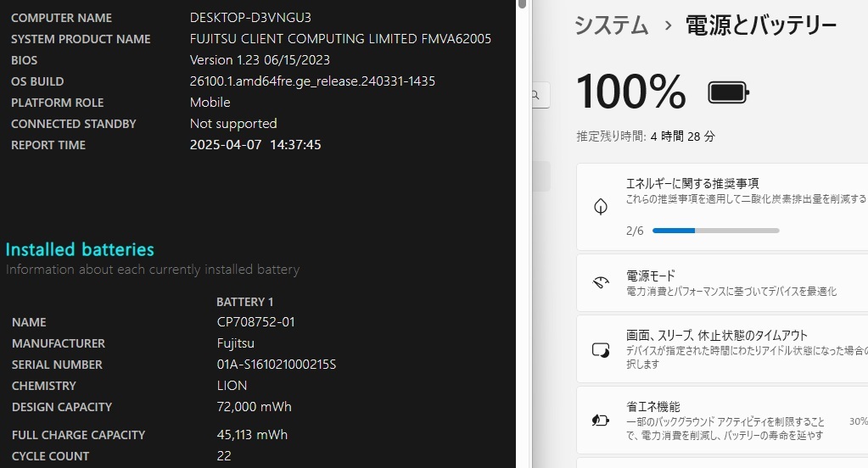The image size is (868, 468).
Task: Select BIOS Version 1.23 06/15/2023 value
Action: pyautogui.click(x=260, y=59)
